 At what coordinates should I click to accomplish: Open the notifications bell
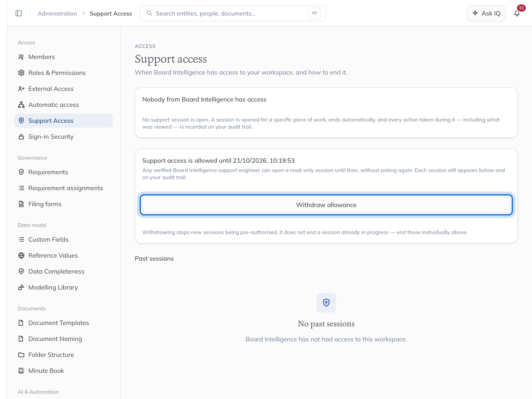(517, 14)
